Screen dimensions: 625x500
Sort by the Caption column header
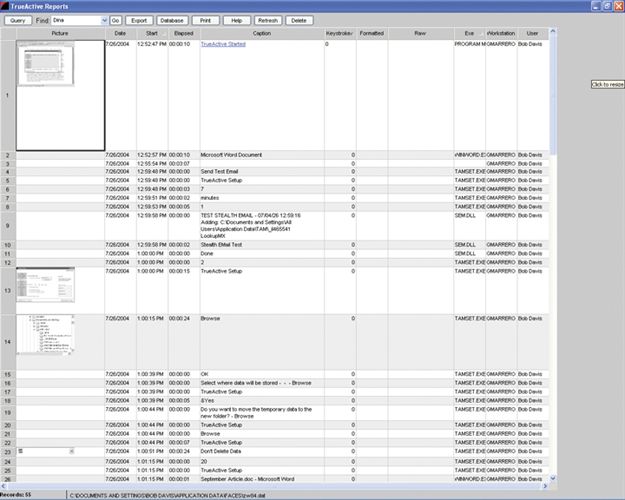click(261, 33)
